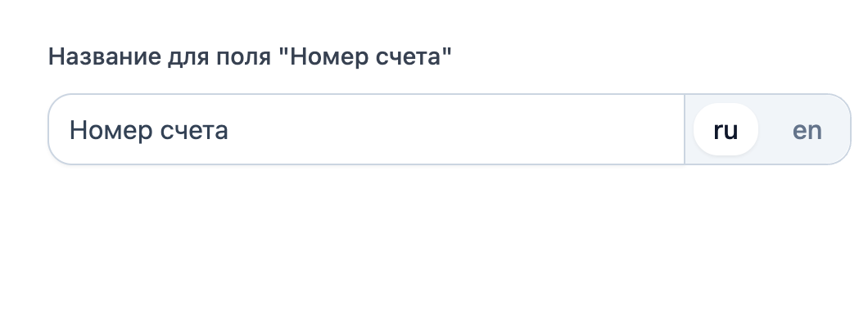Click the gray language segment background beside en
This screenshot has width=868, height=319.
coord(766,129)
